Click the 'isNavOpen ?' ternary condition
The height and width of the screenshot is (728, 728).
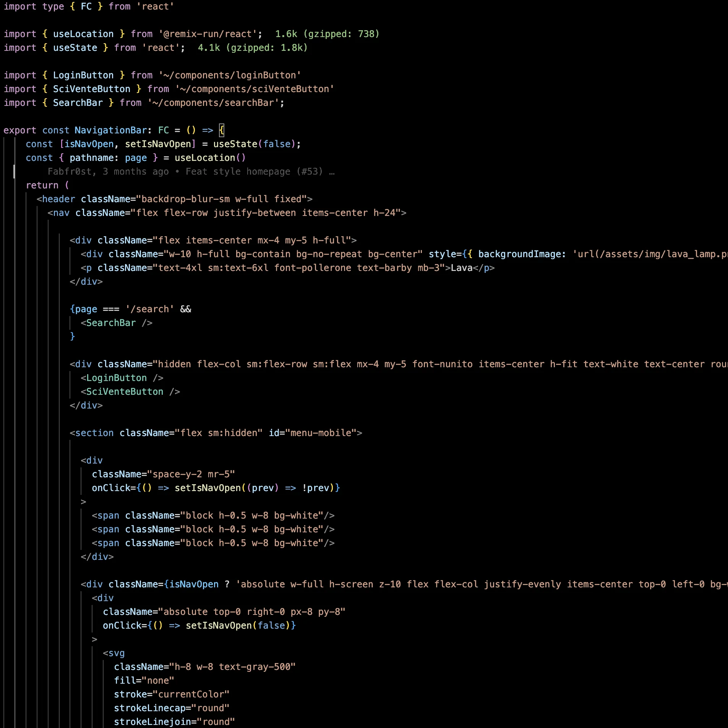point(199,584)
